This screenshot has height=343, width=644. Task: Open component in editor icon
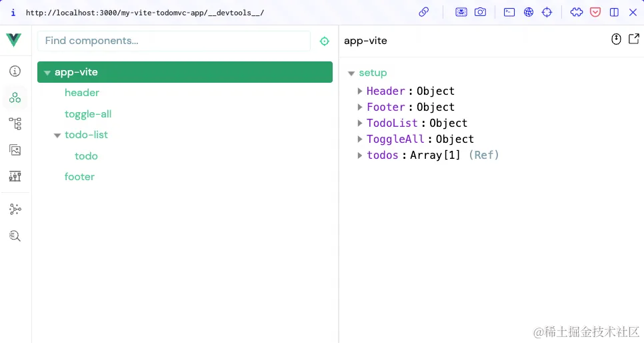634,39
